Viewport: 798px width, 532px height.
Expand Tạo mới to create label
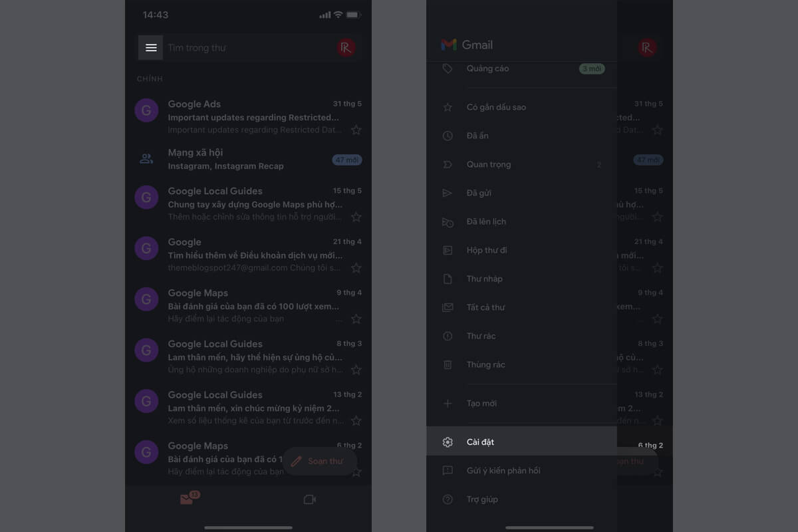coord(481,403)
